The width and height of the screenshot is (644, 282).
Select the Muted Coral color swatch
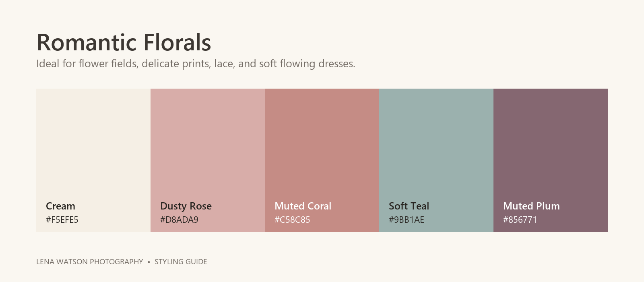click(322, 160)
